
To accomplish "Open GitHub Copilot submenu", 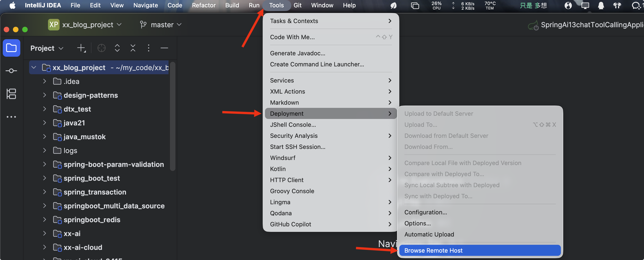I will [331, 224].
